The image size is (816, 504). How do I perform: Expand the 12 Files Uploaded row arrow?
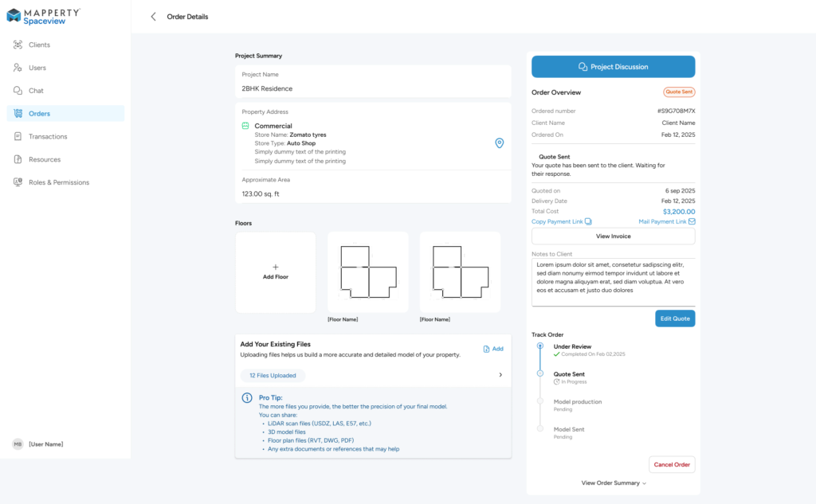coord(500,375)
